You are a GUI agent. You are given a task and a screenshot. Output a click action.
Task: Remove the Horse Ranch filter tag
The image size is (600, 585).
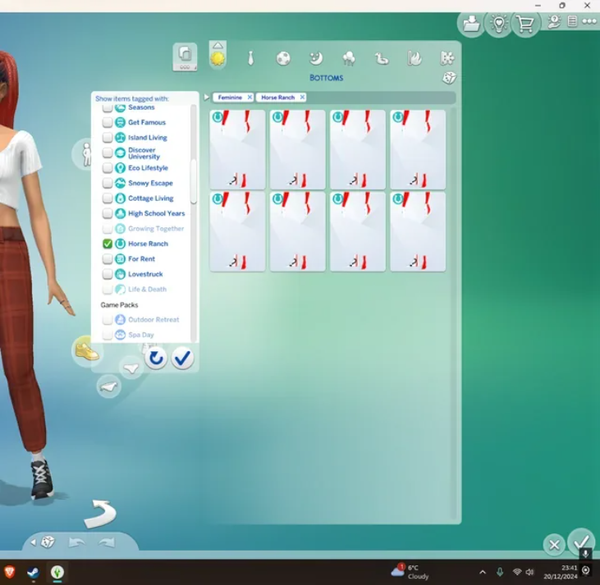coord(302,97)
